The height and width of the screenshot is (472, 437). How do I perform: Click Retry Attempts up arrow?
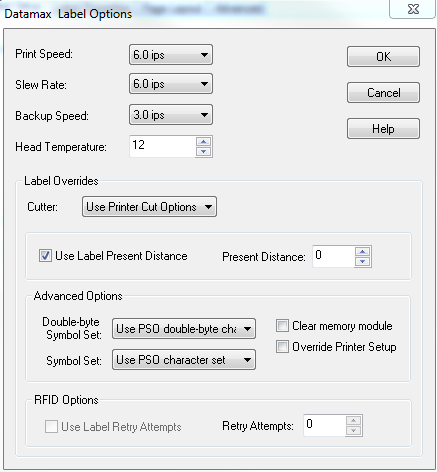(x=354, y=420)
